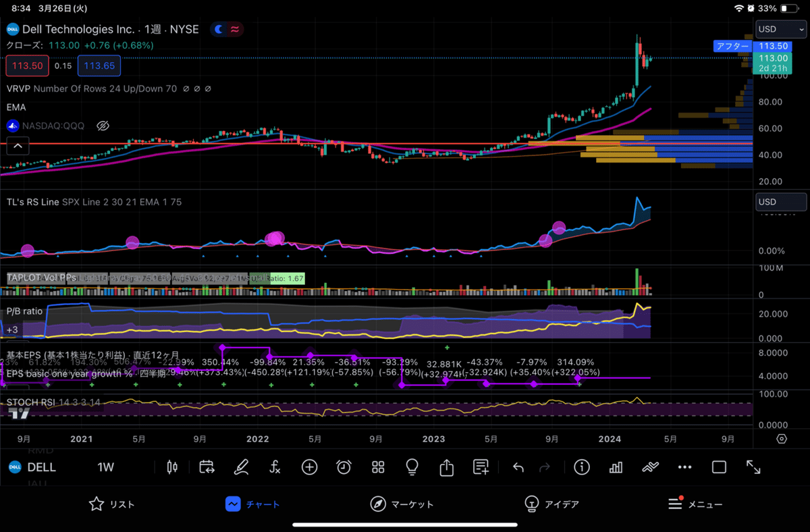The width and height of the screenshot is (810, 532).
Task: Activate the drawing pencil tool
Action: point(241,467)
